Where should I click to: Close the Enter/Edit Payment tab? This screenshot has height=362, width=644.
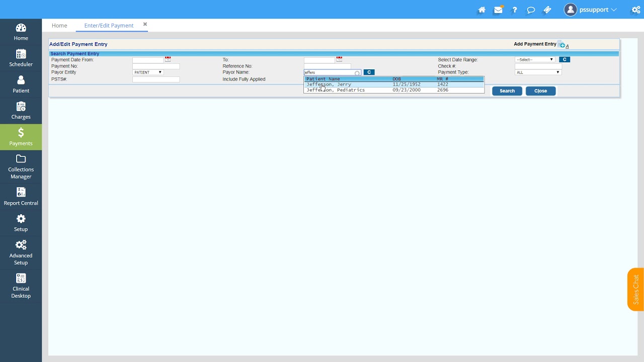pos(145,24)
